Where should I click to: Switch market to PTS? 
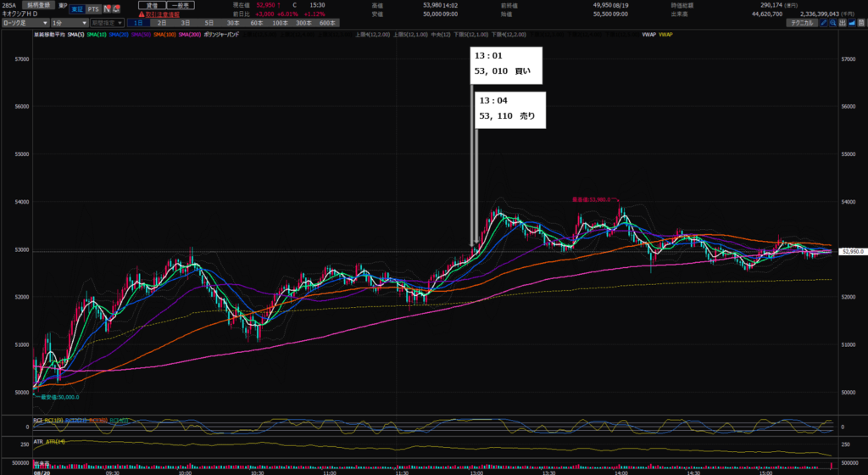pos(93,9)
